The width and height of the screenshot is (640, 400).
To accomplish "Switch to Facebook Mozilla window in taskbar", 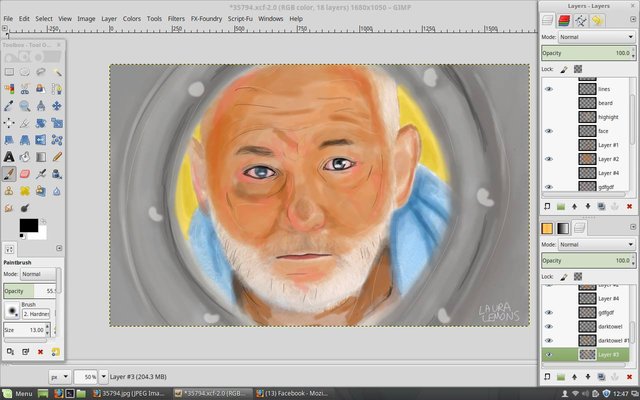I will click(292, 393).
